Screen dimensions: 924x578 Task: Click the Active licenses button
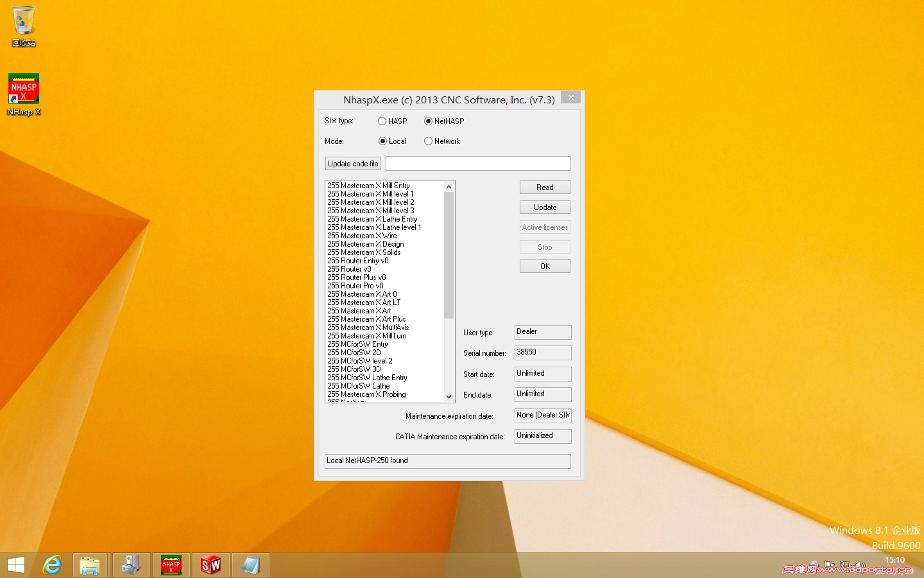pyautogui.click(x=545, y=227)
